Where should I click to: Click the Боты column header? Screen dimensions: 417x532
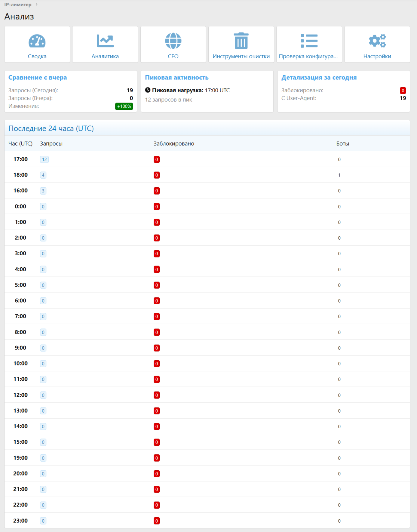pyautogui.click(x=343, y=143)
